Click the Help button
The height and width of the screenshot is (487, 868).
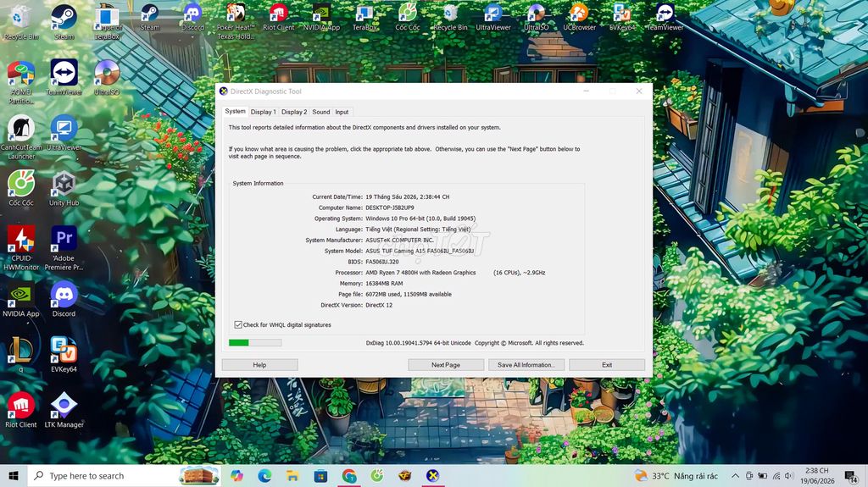[x=259, y=365]
